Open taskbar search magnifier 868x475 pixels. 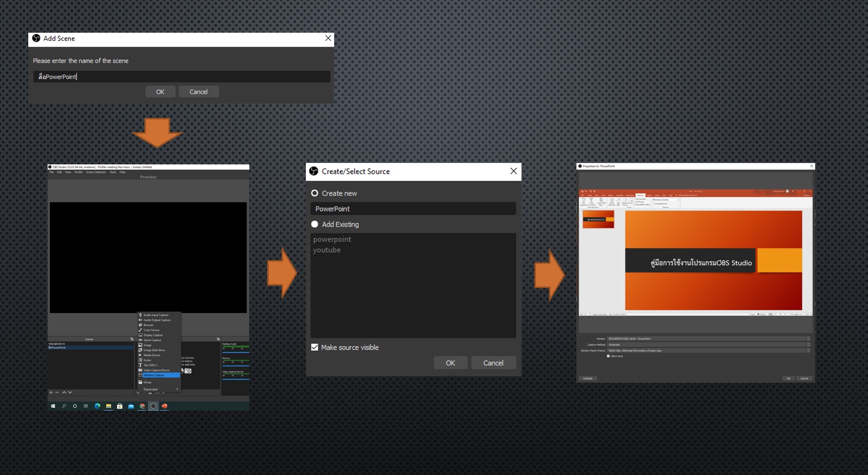[x=64, y=406]
